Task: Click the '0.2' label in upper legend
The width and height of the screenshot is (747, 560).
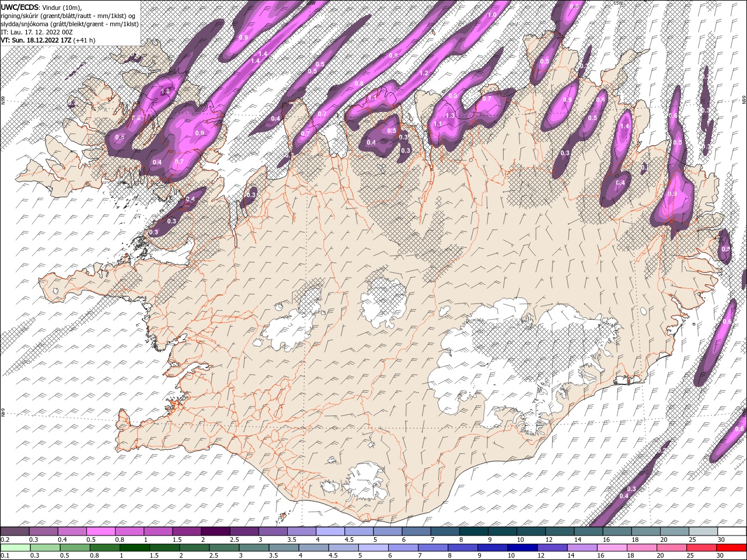Action: (x=5, y=540)
